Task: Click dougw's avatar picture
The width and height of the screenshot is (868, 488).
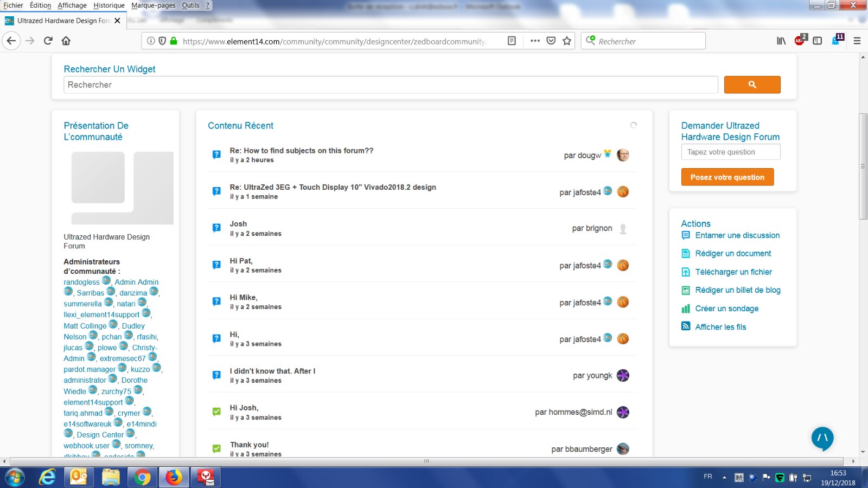Action: click(x=623, y=155)
